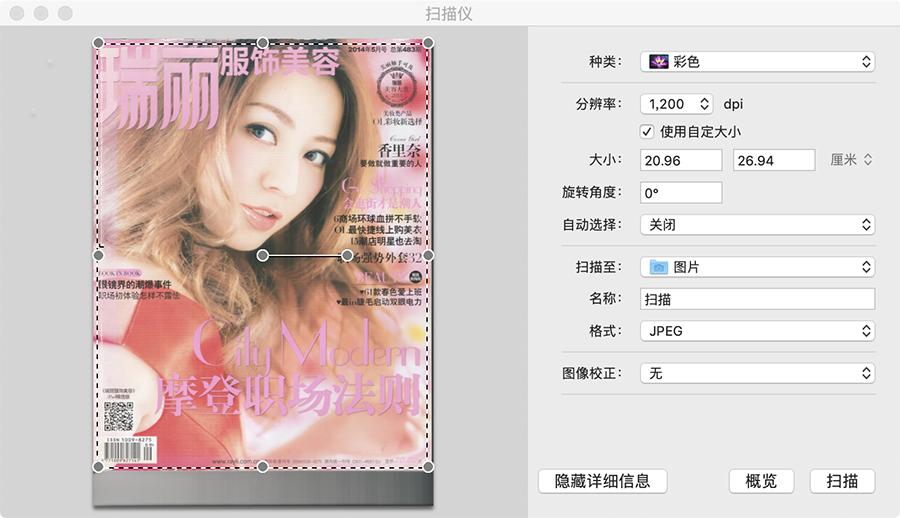Click the bottom-right selection corner handle

point(428,467)
